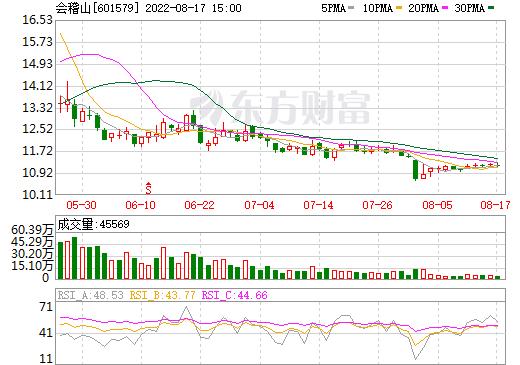The image size is (520, 365).
Task: Click the 08-17 date label
Action: (x=495, y=205)
